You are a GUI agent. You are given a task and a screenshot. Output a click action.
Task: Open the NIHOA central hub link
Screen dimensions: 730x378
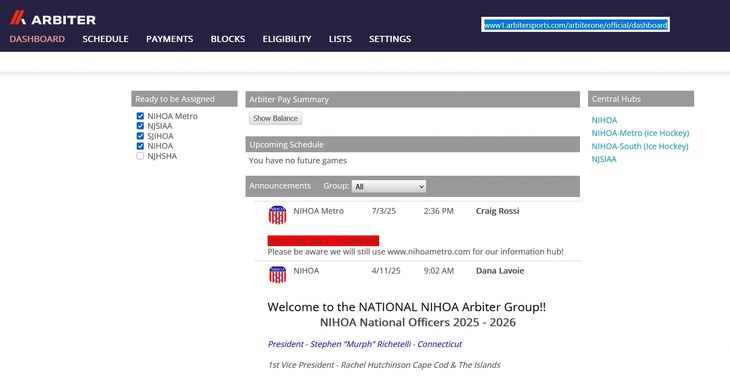pos(604,120)
